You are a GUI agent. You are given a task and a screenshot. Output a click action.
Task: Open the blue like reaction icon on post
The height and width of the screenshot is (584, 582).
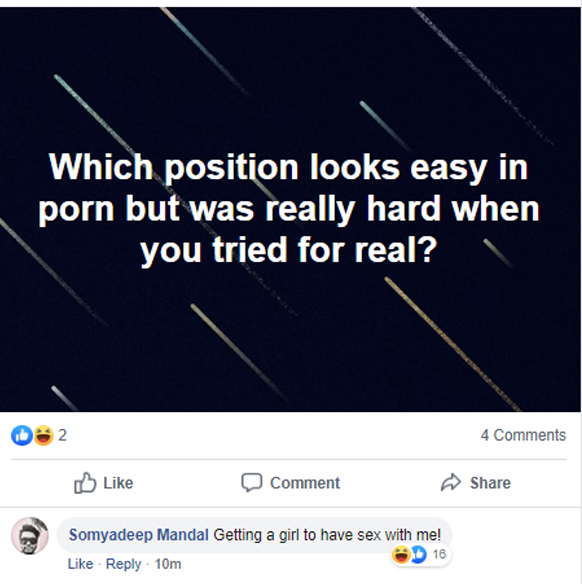pyautogui.click(x=22, y=435)
